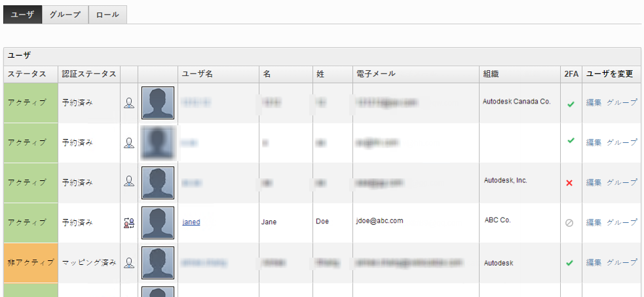Click グループ in the 非アクティブ row
Screen dimensions: 644x297
point(622,262)
